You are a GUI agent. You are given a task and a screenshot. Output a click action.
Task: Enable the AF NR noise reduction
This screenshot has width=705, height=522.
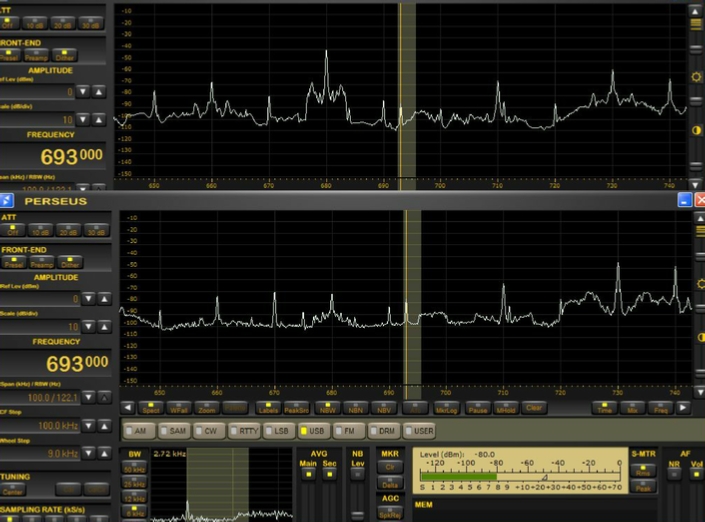674,473
